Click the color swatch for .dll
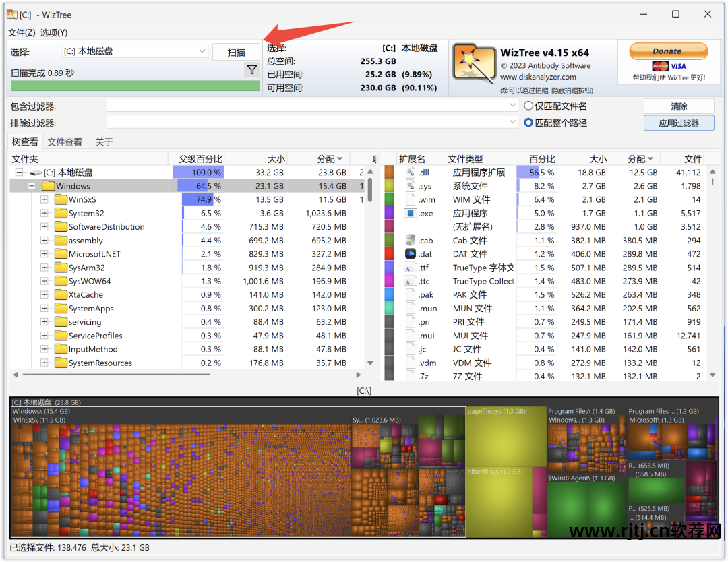The image size is (728, 562). 389,173
